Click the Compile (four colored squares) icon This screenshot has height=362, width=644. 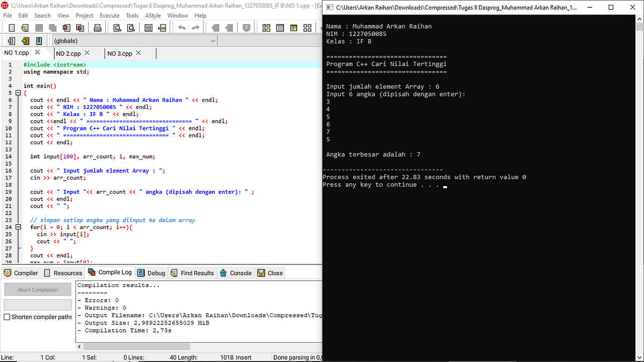tap(266, 27)
